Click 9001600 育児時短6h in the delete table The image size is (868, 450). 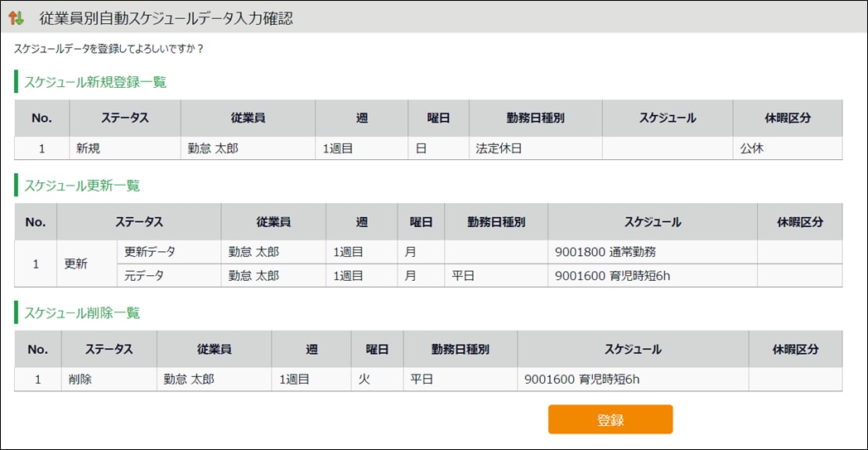tap(582, 380)
